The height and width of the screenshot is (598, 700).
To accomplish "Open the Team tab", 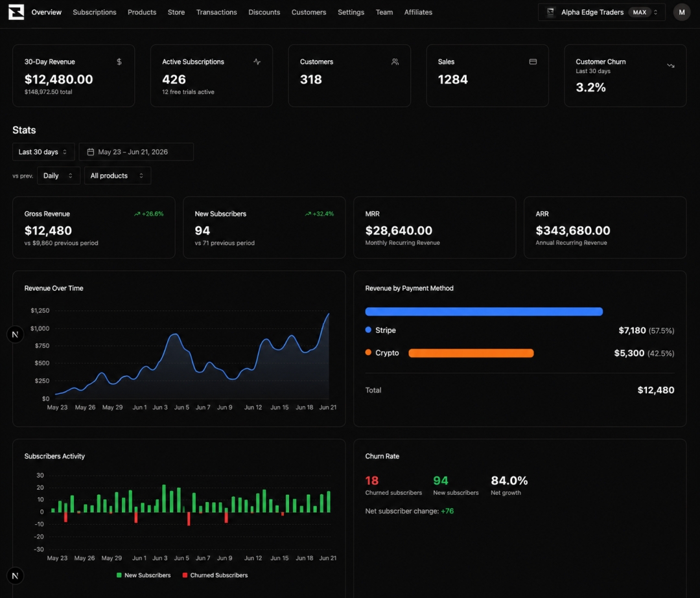I will 384,12.
